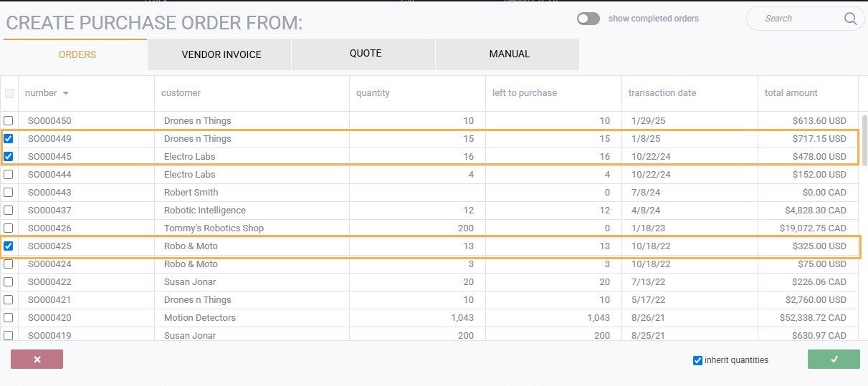
Task: Toggle the select-all header checkbox
Action: (x=9, y=93)
